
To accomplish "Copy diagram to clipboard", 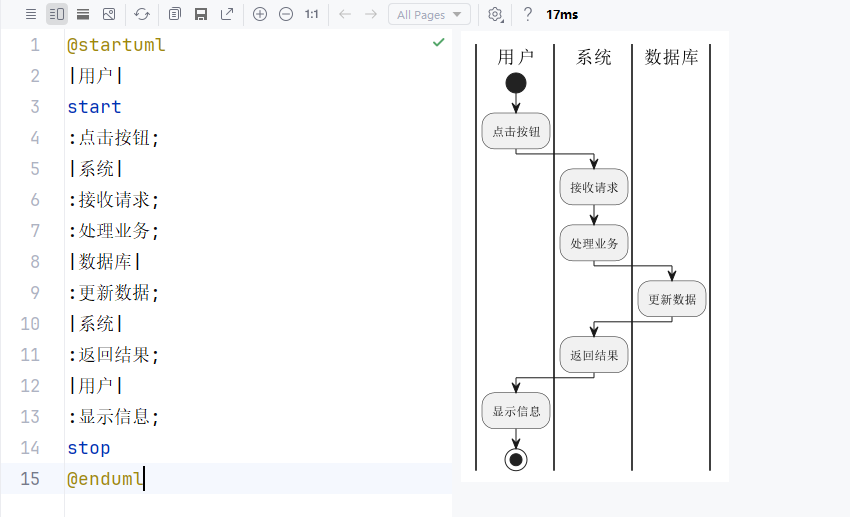I will point(175,15).
